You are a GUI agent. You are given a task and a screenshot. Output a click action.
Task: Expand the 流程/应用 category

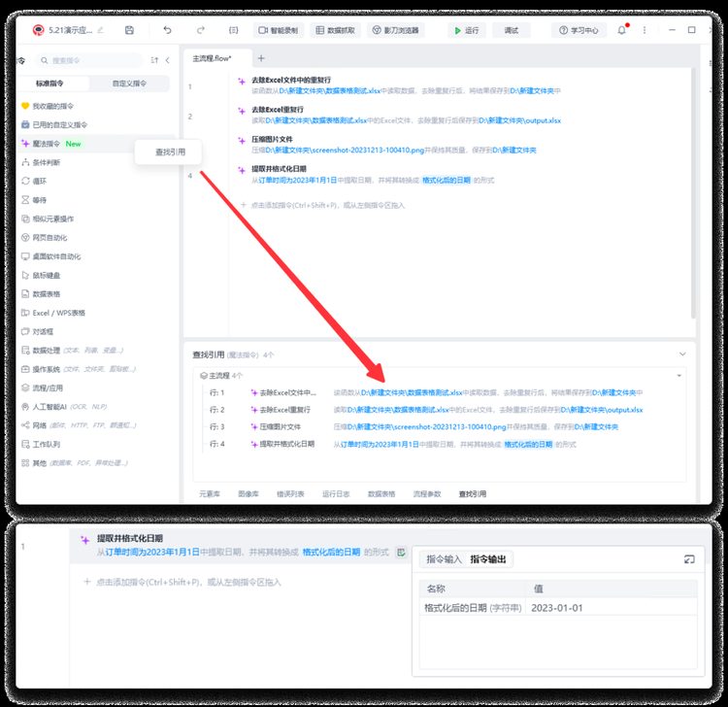click(x=42, y=387)
